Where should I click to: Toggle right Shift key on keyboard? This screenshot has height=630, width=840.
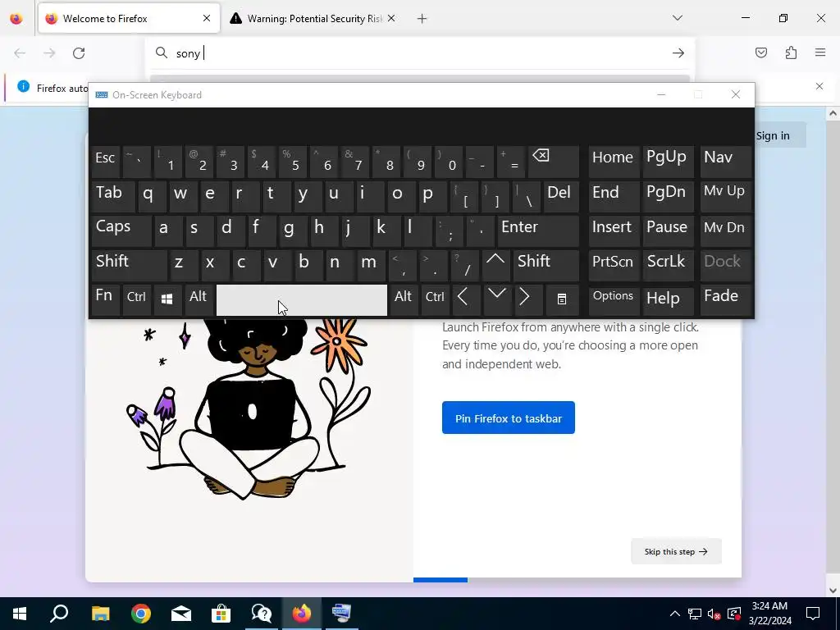(546, 265)
